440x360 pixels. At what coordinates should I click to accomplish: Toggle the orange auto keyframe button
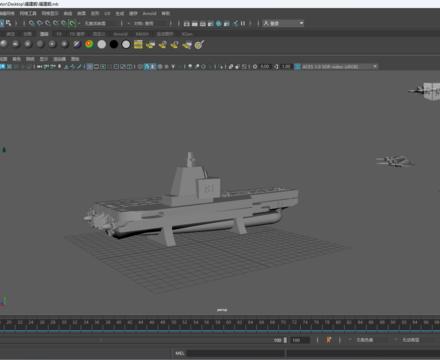point(329,340)
